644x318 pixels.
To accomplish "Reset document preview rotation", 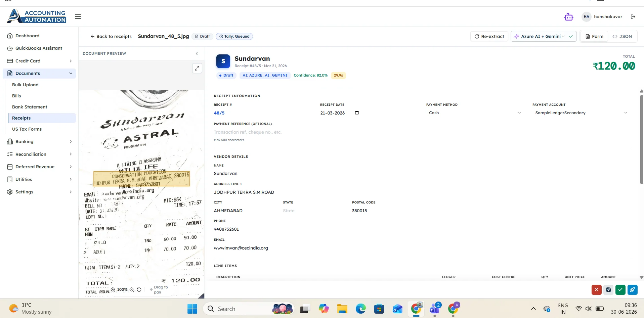I will click(x=139, y=289).
